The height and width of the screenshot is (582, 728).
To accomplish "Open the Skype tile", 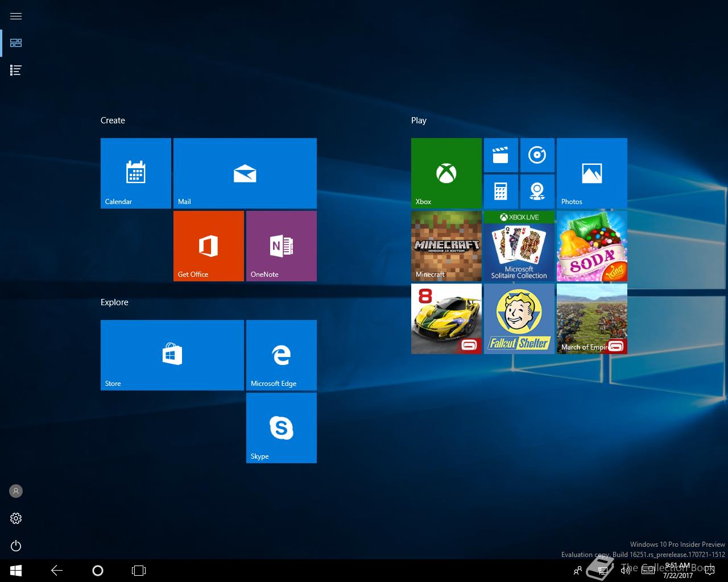I will [282, 428].
